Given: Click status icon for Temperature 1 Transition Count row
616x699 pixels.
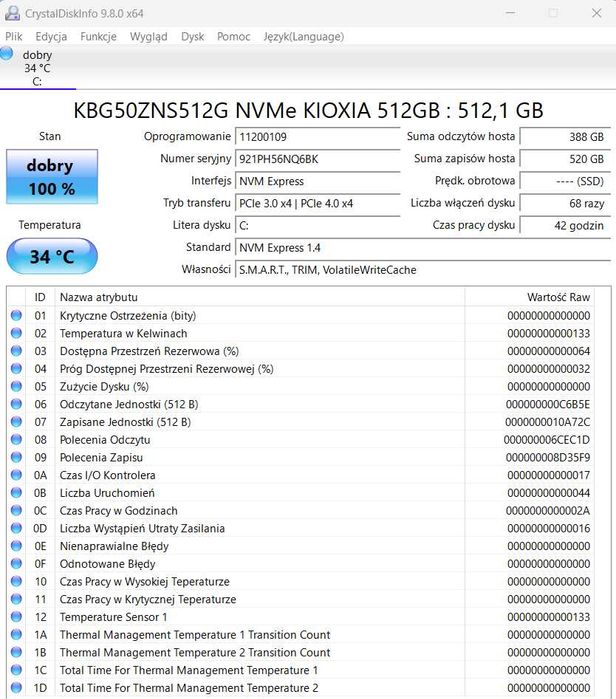Looking at the screenshot, I should point(16,634).
